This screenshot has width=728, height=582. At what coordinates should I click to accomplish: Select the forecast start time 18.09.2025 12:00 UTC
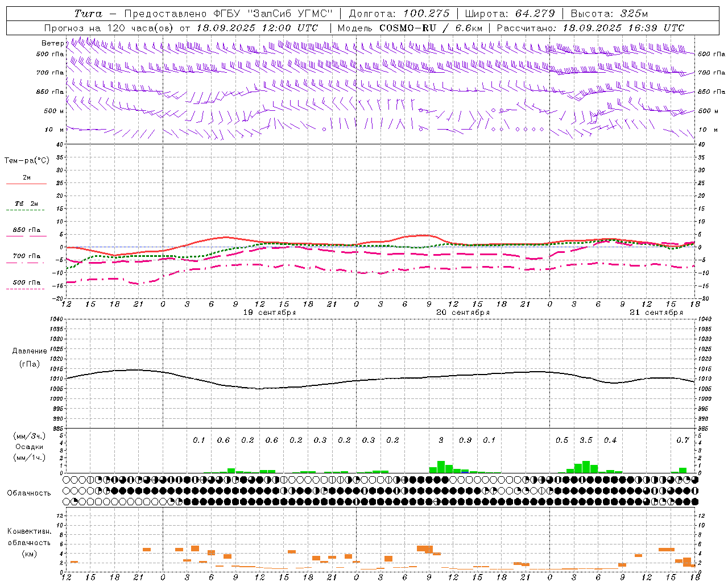[257, 28]
